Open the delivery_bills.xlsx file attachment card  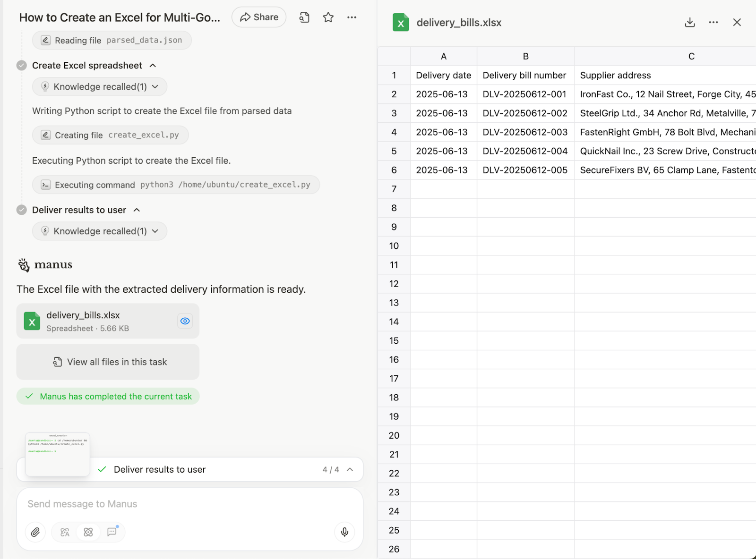click(108, 321)
